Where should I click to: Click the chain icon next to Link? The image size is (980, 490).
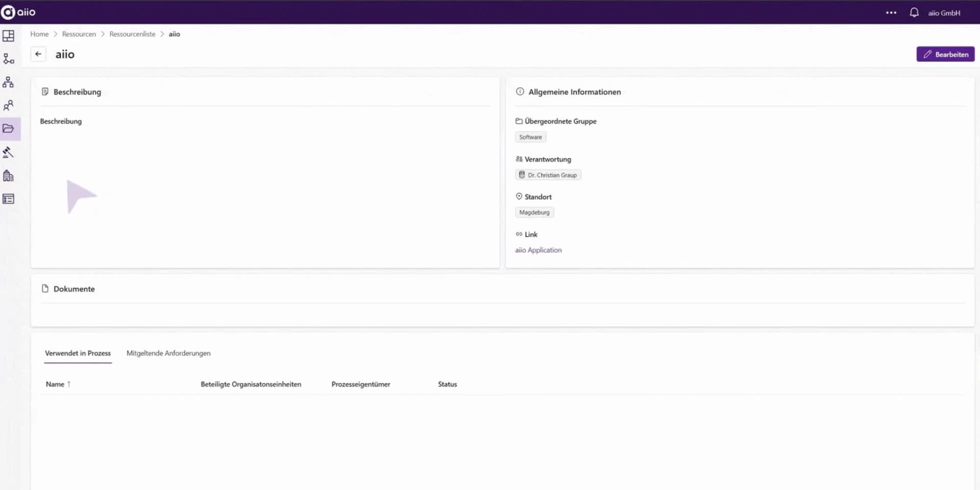tap(519, 234)
